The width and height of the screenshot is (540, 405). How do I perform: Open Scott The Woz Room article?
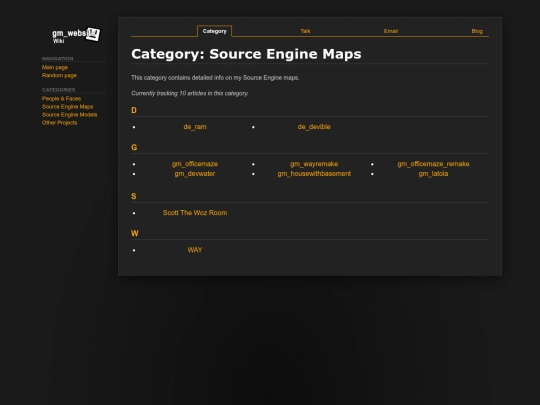[x=195, y=213]
